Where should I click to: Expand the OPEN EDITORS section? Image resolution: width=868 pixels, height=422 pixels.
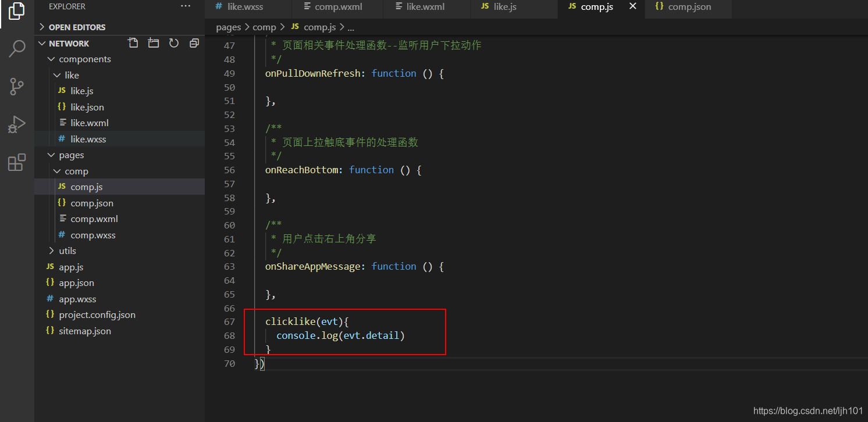point(119,27)
